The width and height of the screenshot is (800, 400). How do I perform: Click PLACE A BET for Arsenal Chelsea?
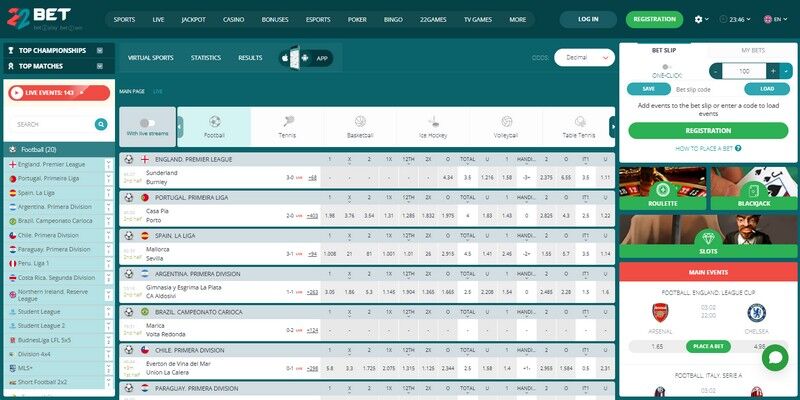pos(708,346)
